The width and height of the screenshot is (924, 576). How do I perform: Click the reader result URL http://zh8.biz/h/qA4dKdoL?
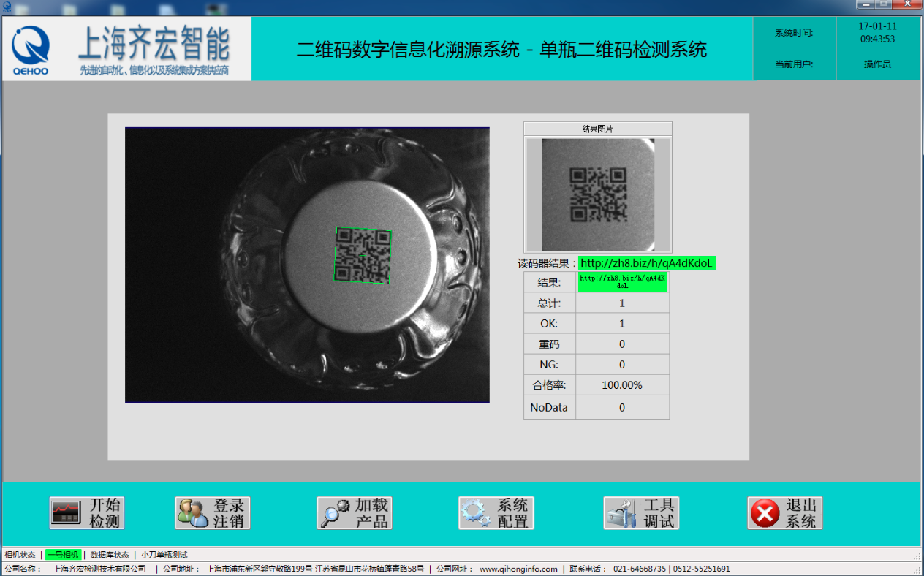[x=647, y=263]
